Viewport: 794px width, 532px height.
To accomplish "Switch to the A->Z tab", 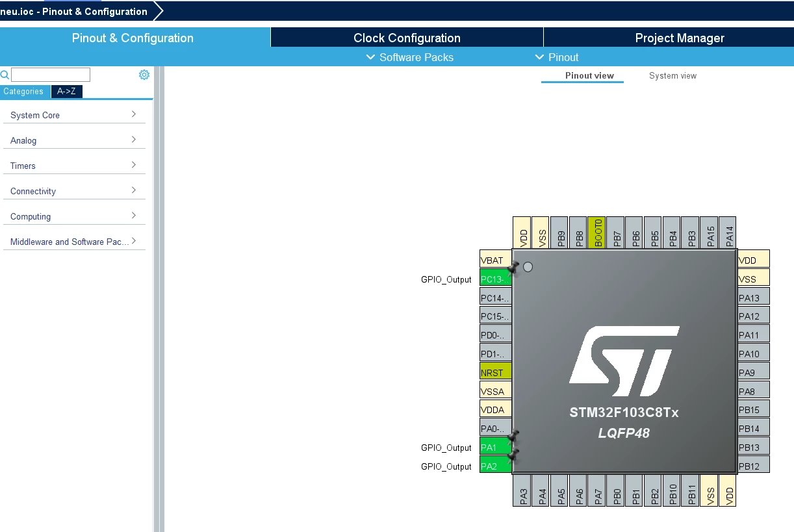I will [66, 92].
